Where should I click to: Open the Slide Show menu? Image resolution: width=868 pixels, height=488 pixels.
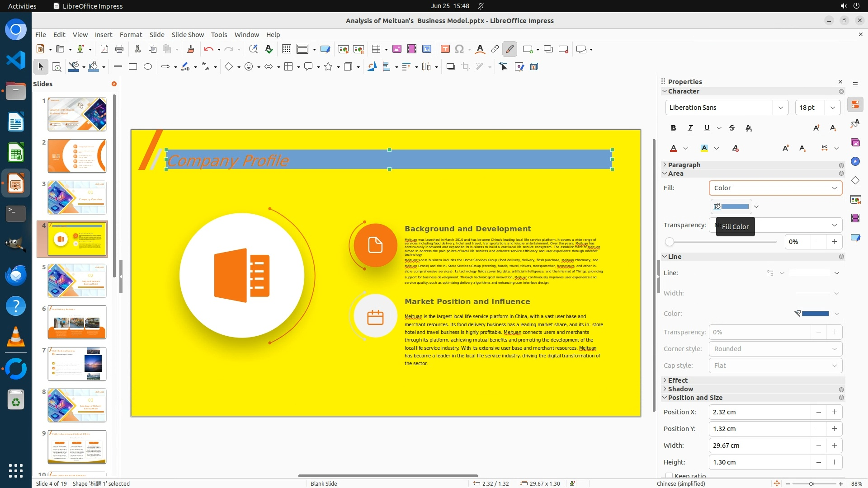pyautogui.click(x=188, y=34)
